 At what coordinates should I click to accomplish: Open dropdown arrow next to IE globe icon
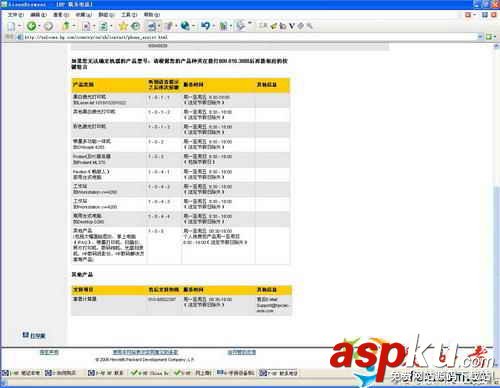pos(193,26)
